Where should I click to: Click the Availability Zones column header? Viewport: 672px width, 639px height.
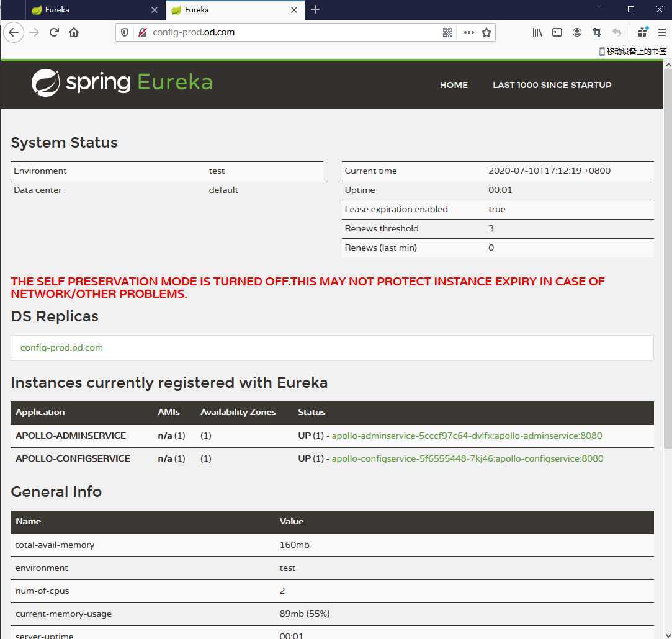tap(238, 412)
